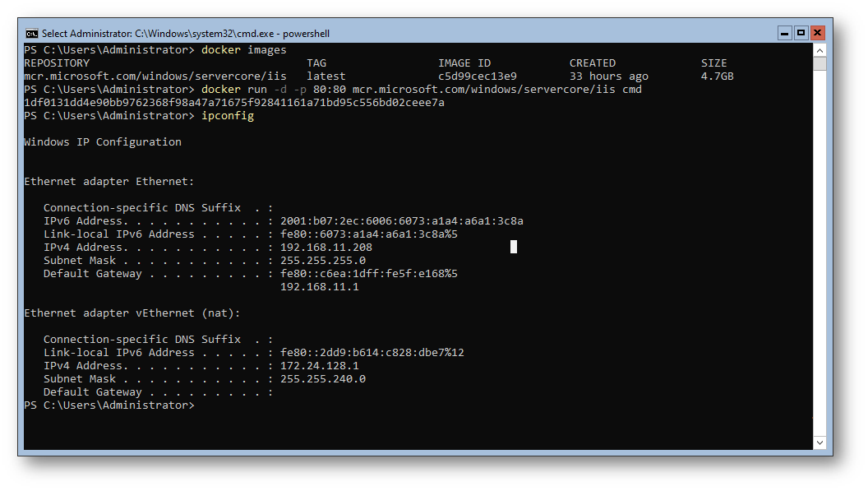Click the subnet mask 255.255.240.0
This screenshot has width=868, height=491.
point(323,379)
